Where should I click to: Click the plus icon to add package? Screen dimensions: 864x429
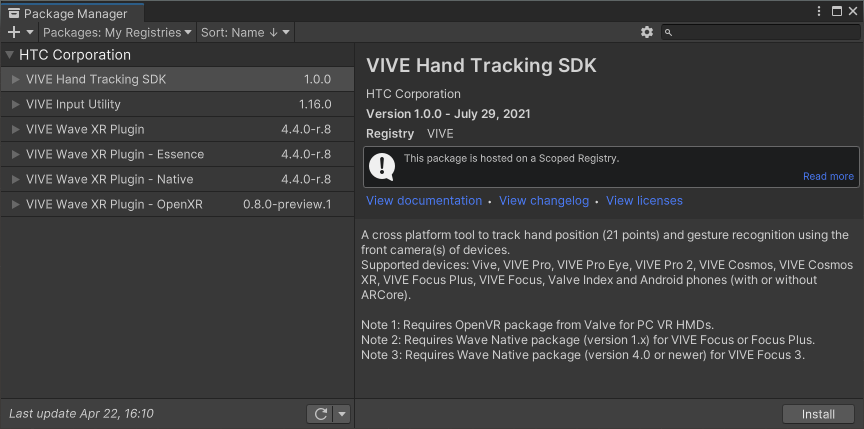[x=14, y=32]
